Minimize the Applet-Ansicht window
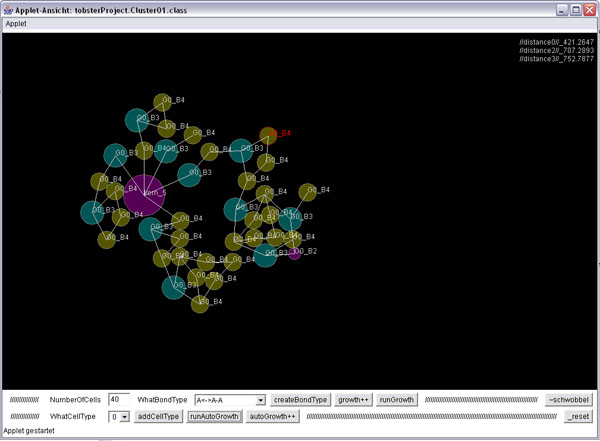The height and width of the screenshot is (441, 600). point(561,10)
